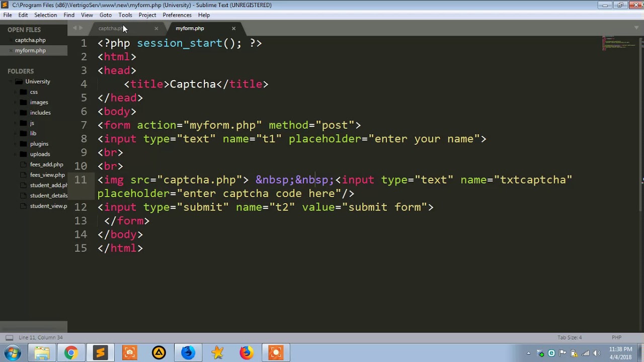Click line number 7 in gutter
The width and height of the screenshot is (644, 362).
pyautogui.click(x=84, y=125)
